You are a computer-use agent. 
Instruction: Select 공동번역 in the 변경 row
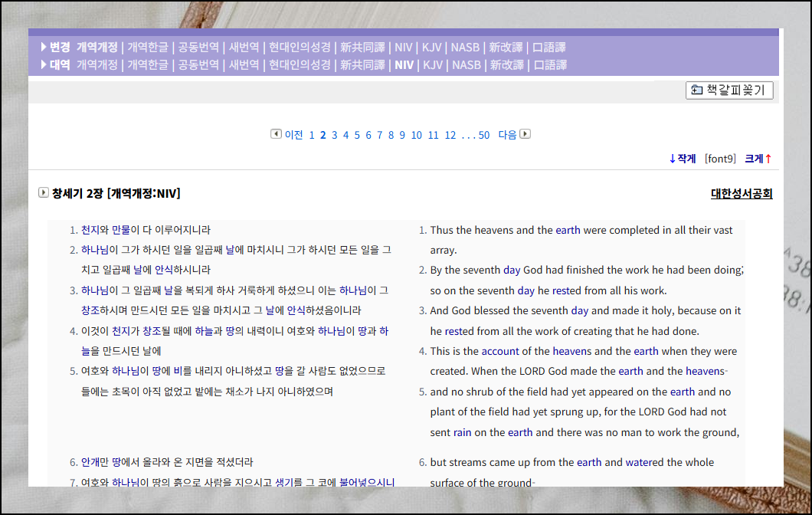coord(198,48)
